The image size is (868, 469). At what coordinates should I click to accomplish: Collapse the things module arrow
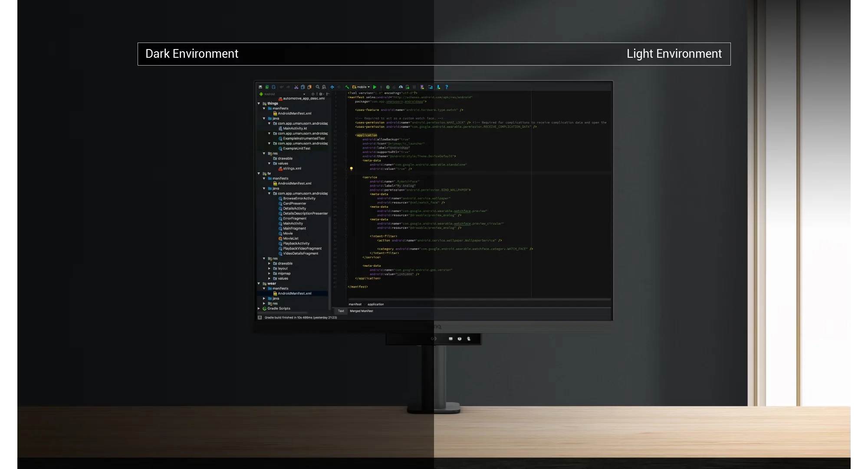coord(259,103)
